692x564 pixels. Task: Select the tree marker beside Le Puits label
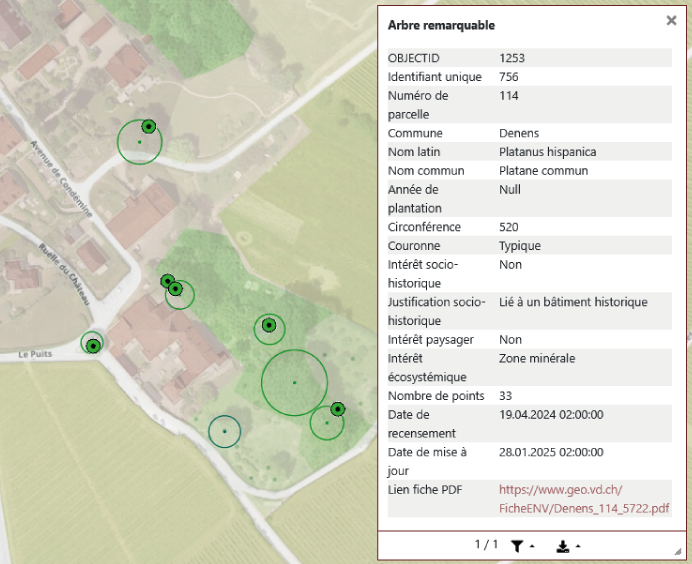click(x=93, y=346)
